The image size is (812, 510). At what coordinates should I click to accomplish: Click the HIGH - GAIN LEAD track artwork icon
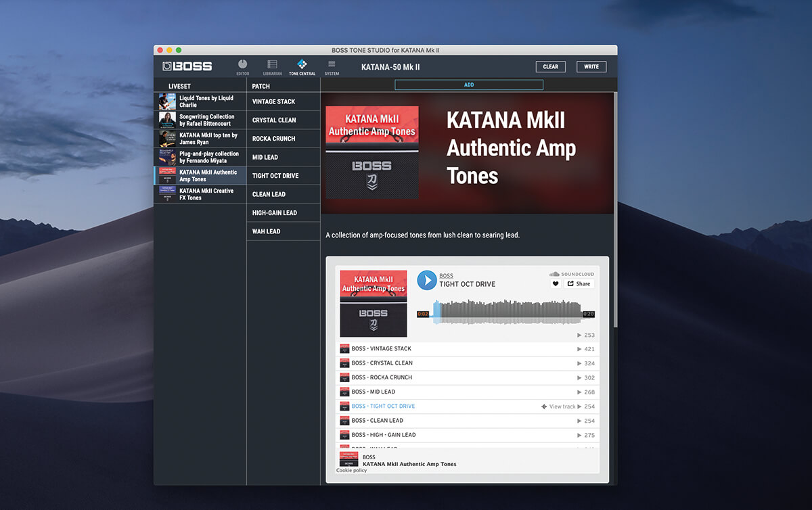coord(344,435)
